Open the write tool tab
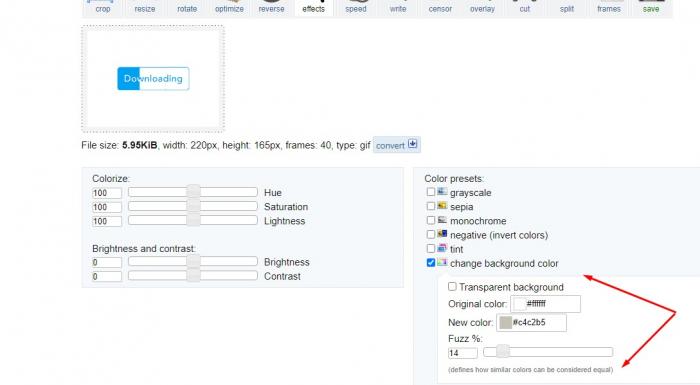Image resolution: width=700 pixels, height=385 pixels. click(398, 8)
